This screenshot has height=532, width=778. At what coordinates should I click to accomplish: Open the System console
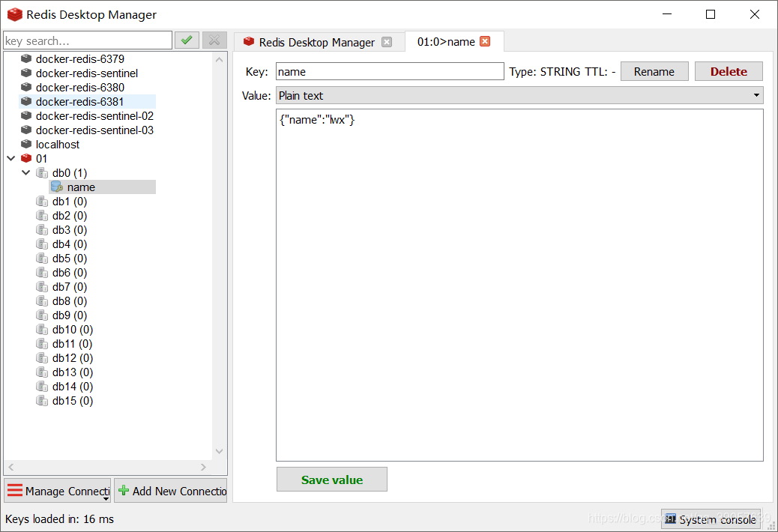711,519
